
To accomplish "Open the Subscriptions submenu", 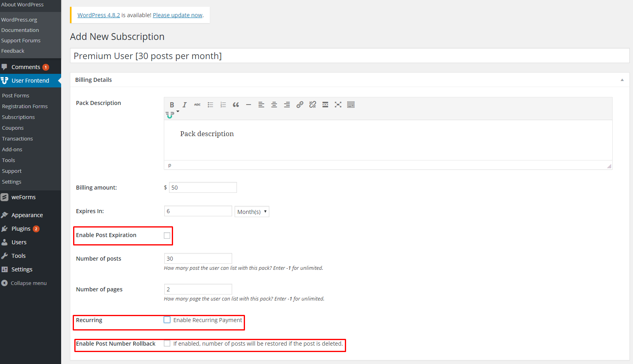I will point(18,117).
